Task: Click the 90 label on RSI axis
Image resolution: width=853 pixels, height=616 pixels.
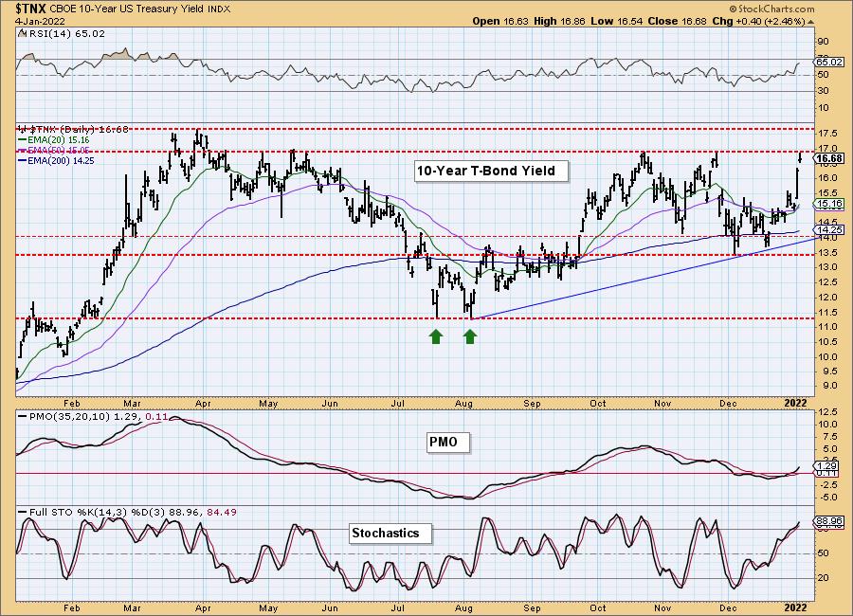Action: tap(823, 42)
